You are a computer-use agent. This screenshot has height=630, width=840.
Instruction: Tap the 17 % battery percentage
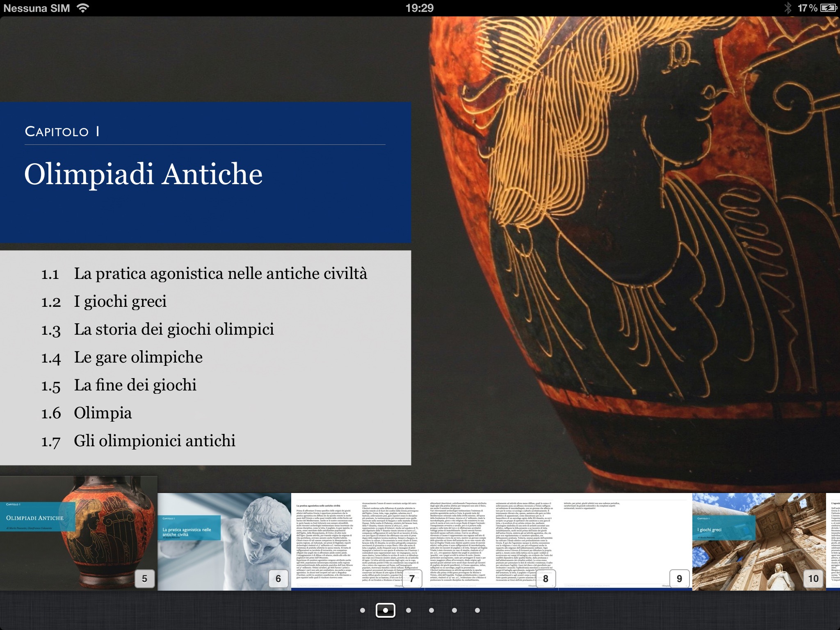pyautogui.click(x=808, y=8)
